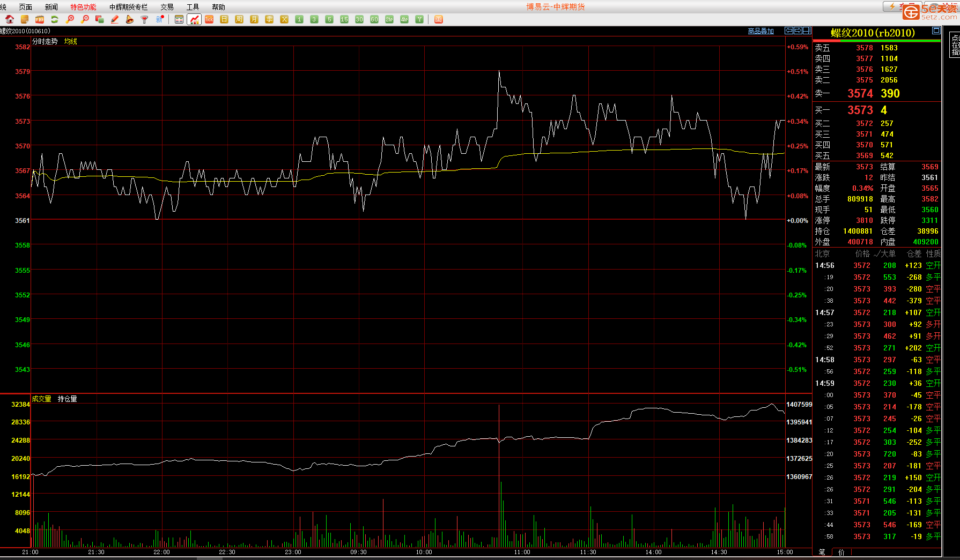
Task: Click the 新 news toolbar icon
Action: (x=160, y=19)
